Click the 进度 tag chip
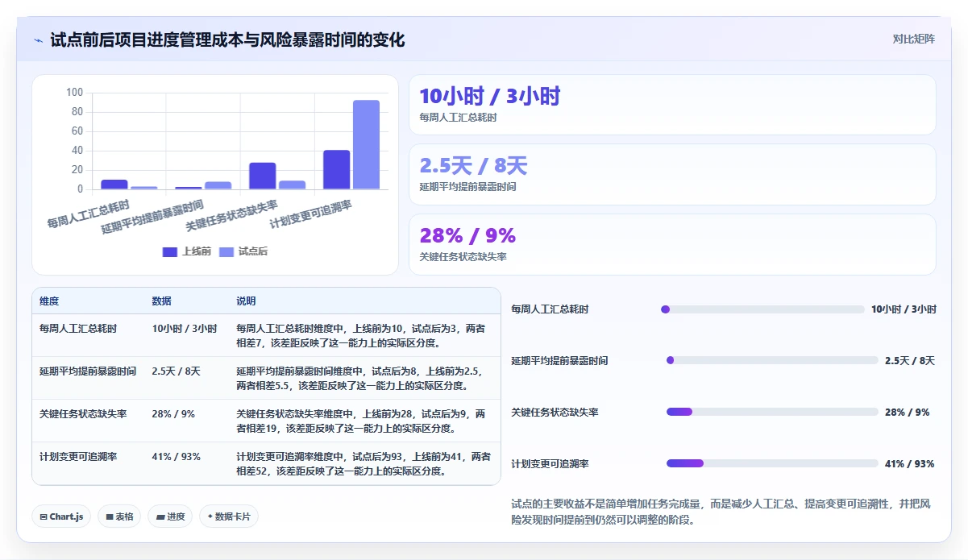 coord(170,516)
